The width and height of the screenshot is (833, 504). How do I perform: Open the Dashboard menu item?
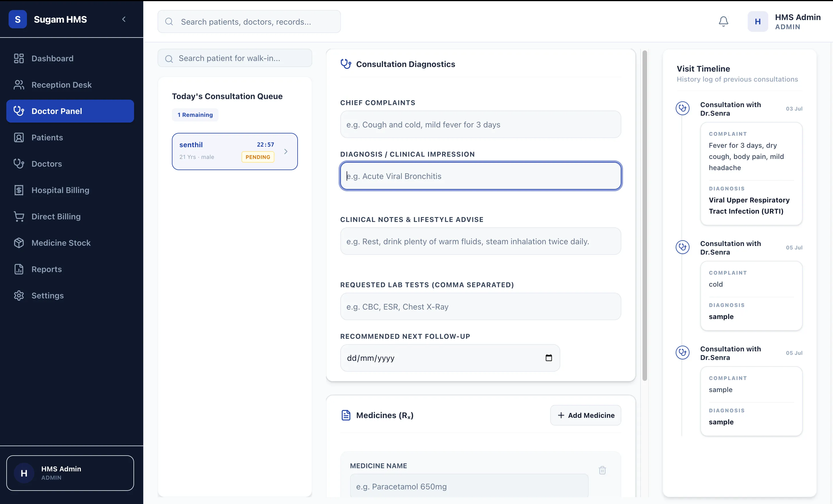[x=70, y=58]
